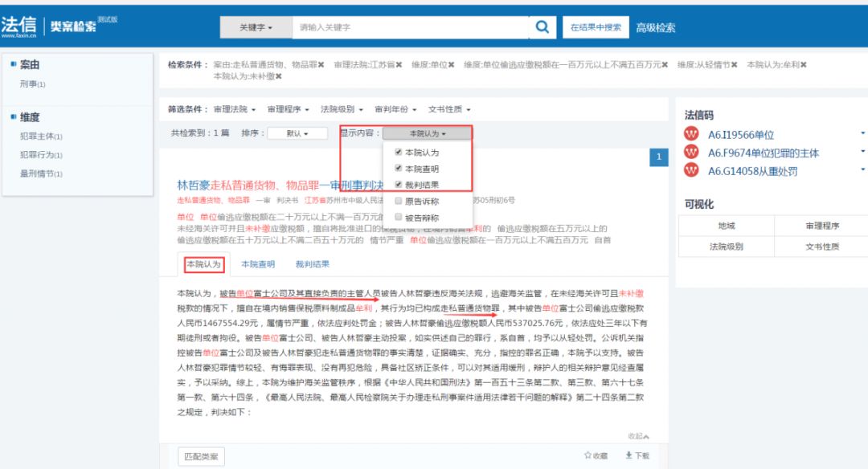The height and width of the screenshot is (469, 868).
Task: Collapse the text via 收起 arrow
Action: click(638, 436)
